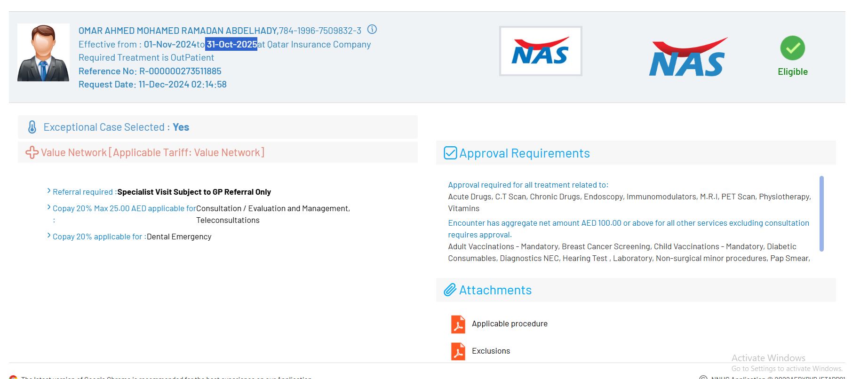This screenshot has width=868, height=379.
Task: Click the boxed NAS logo thumbnail
Action: pyautogui.click(x=541, y=51)
